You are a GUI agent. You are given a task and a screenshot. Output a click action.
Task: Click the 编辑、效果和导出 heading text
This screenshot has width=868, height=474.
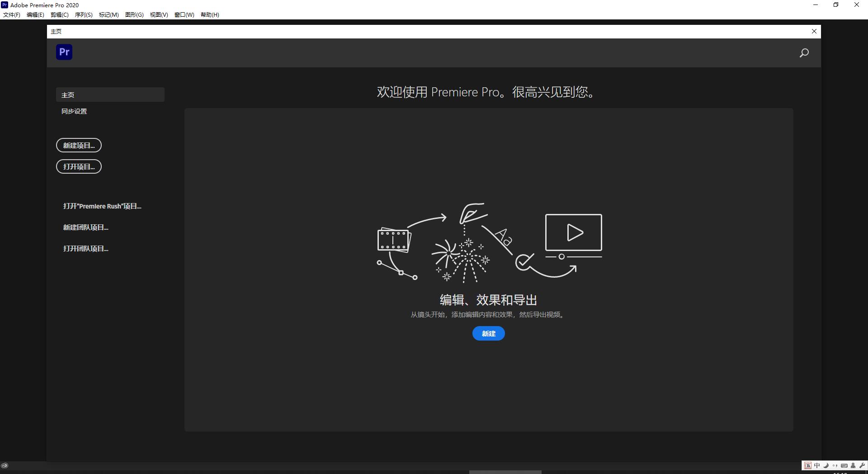tap(489, 300)
